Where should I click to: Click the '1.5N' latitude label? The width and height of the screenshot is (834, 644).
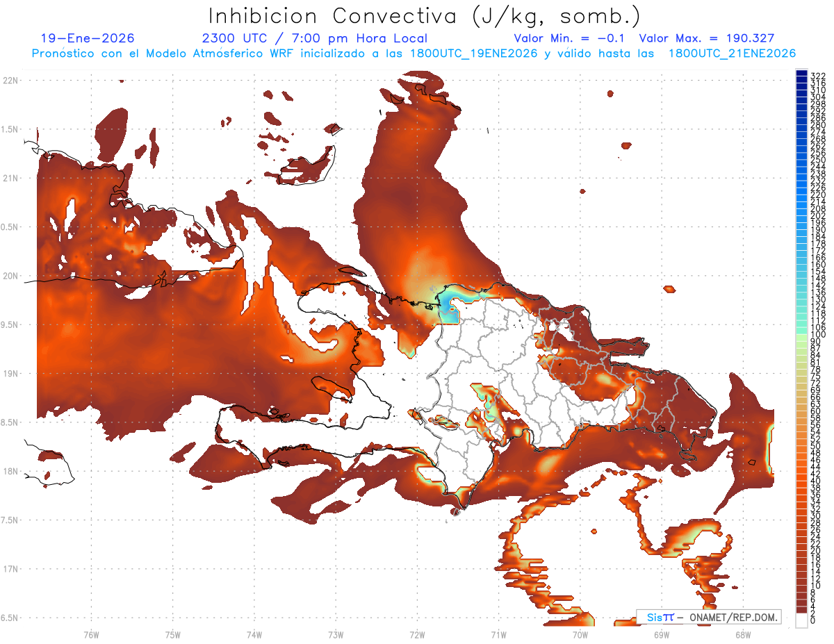10,129
